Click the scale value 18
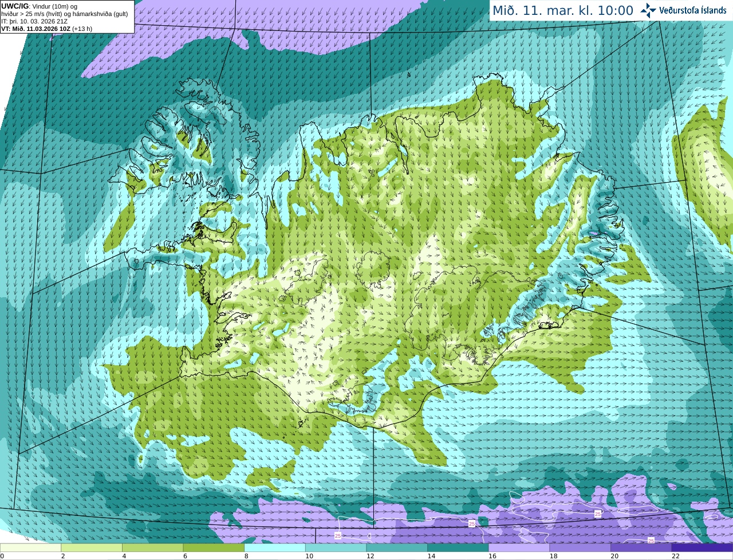The height and width of the screenshot is (560, 733). [553, 556]
